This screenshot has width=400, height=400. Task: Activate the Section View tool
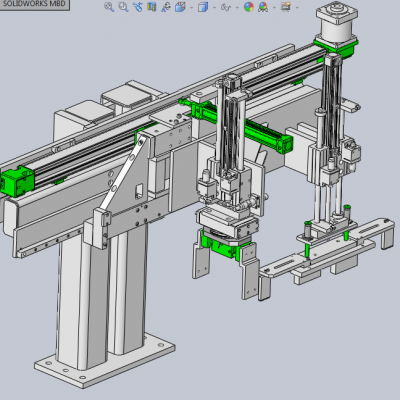pos(152,7)
